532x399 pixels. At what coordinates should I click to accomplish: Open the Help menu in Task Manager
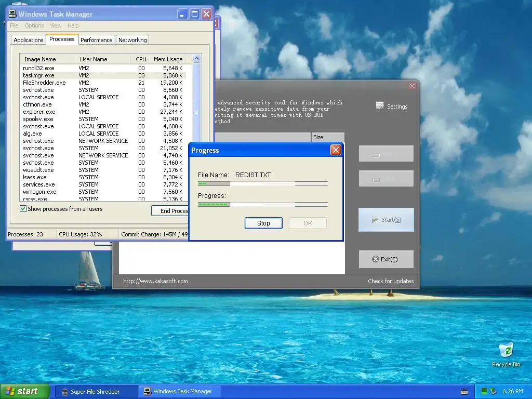73,25
